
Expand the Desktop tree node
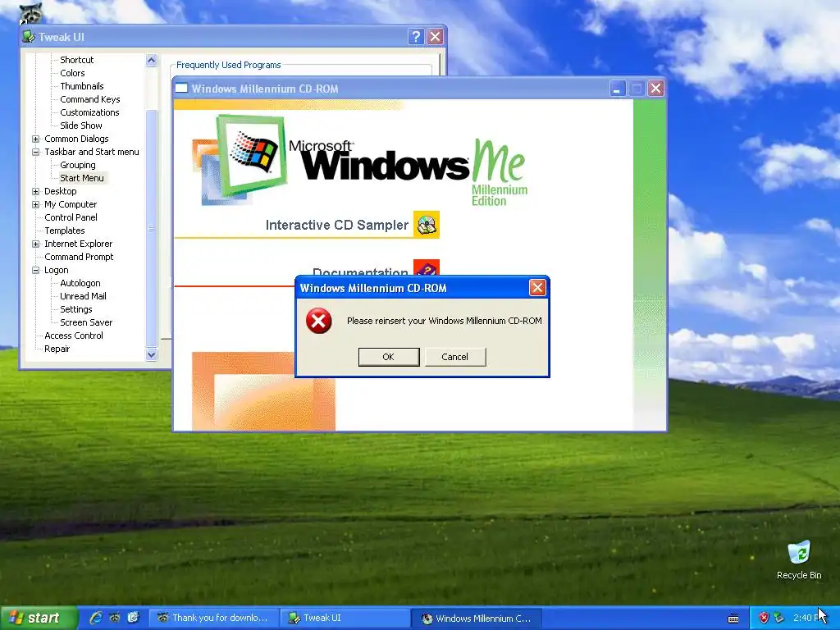coord(36,191)
